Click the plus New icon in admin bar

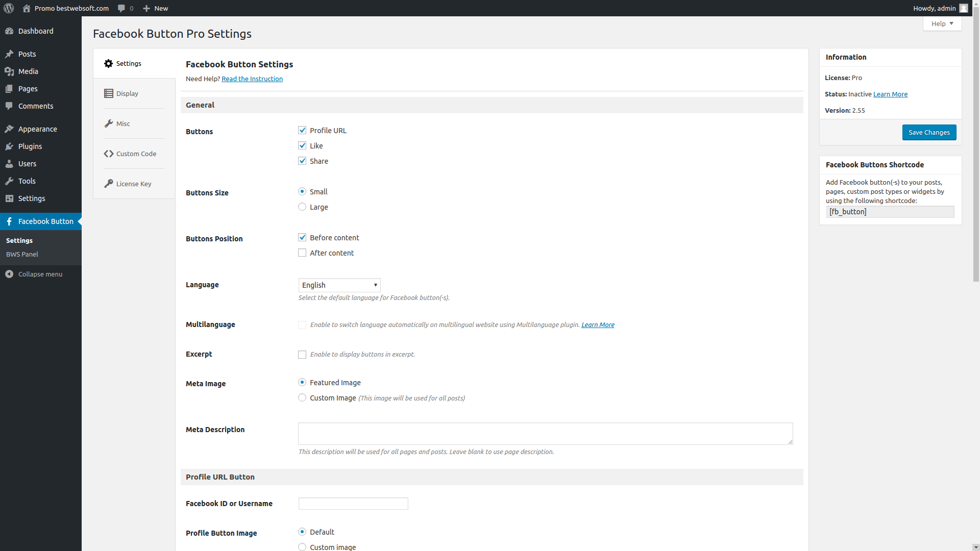pos(146,8)
